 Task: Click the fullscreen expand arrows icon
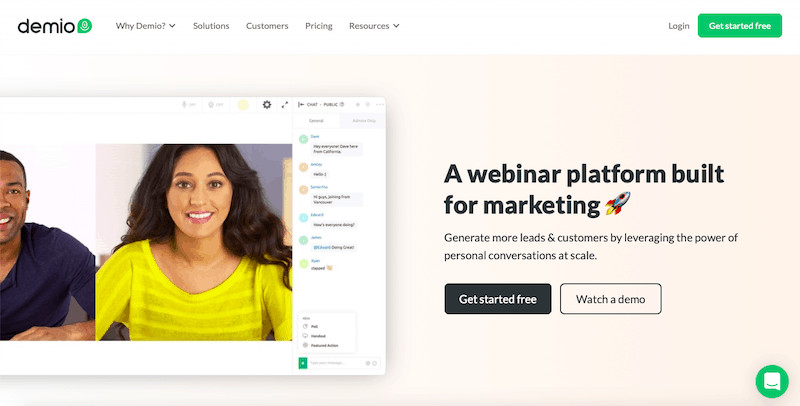(x=285, y=105)
